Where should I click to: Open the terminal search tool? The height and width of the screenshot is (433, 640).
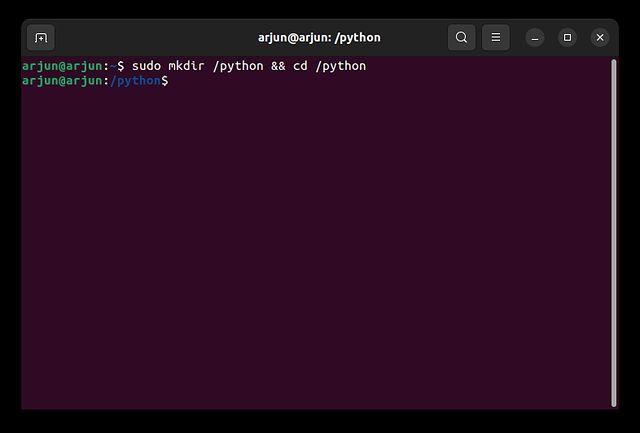[461, 38]
